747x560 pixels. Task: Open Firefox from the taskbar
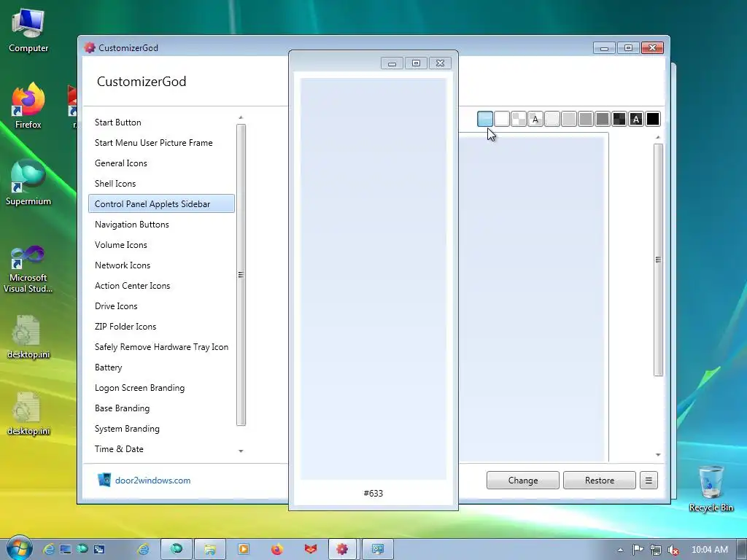pyautogui.click(x=276, y=549)
